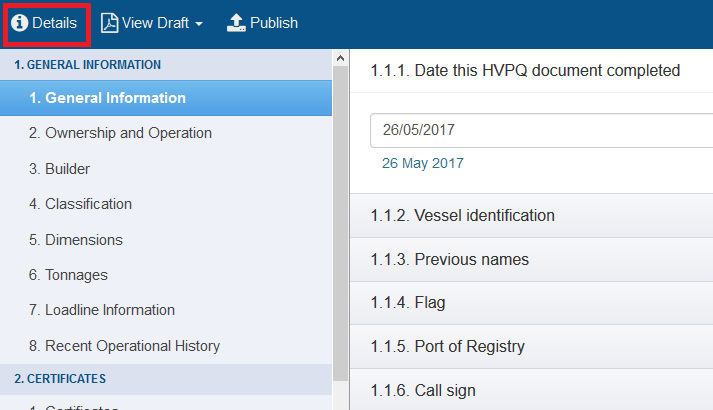
Task: Click 1.1.1. Date this HVPQ document completed header
Action: click(531, 71)
